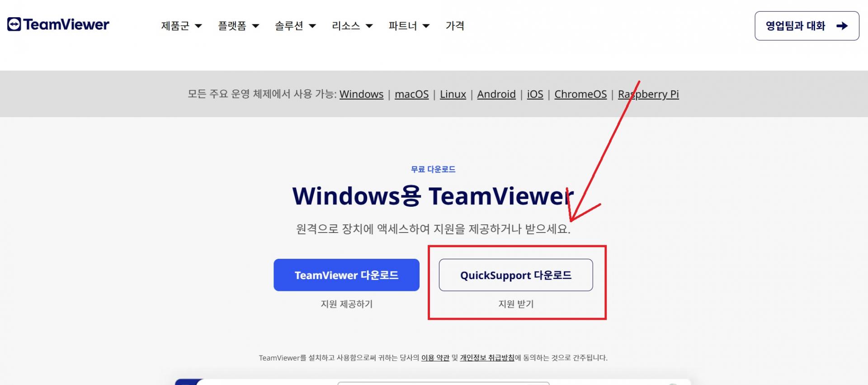Open the 이용 약관 link
The image size is (868, 385).
point(435,358)
